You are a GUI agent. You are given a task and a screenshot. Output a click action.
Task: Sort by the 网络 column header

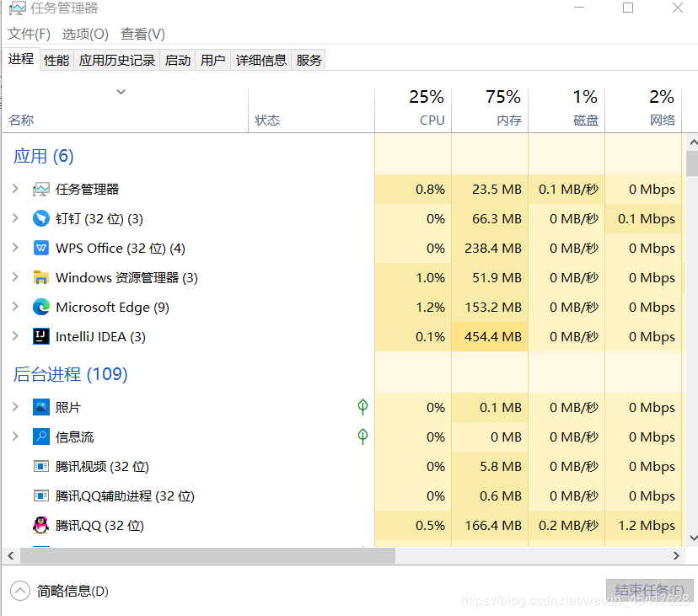click(643, 110)
